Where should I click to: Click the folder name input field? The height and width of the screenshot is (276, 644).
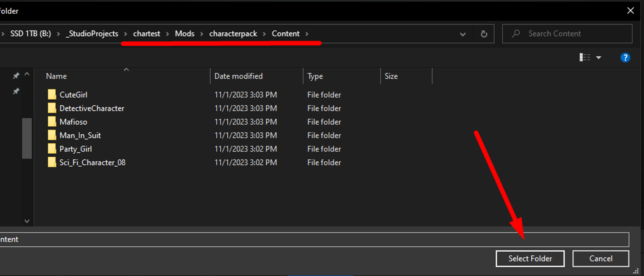click(x=314, y=240)
